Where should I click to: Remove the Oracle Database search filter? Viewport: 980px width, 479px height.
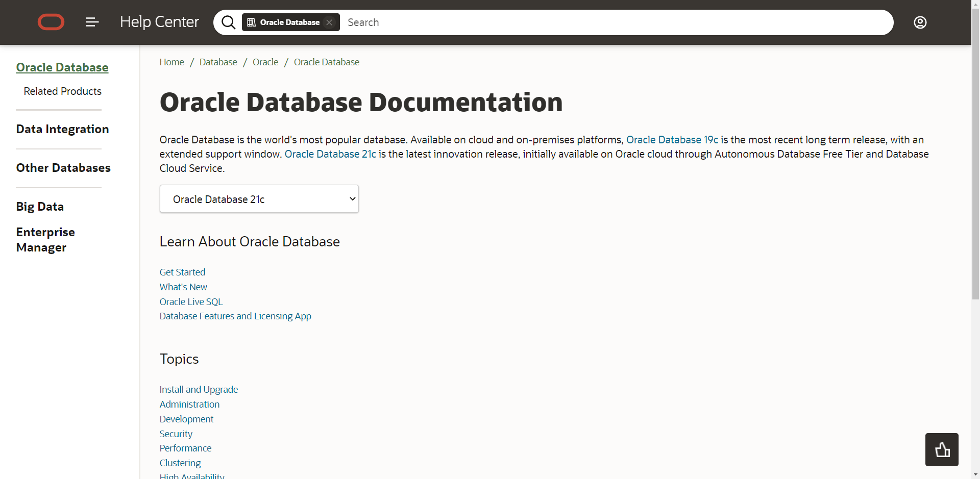tap(329, 22)
